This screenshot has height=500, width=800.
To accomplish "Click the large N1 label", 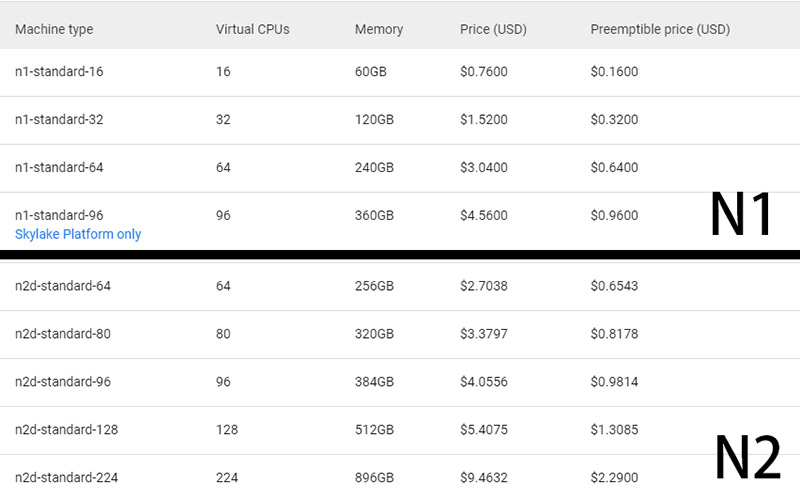I will [x=741, y=214].
